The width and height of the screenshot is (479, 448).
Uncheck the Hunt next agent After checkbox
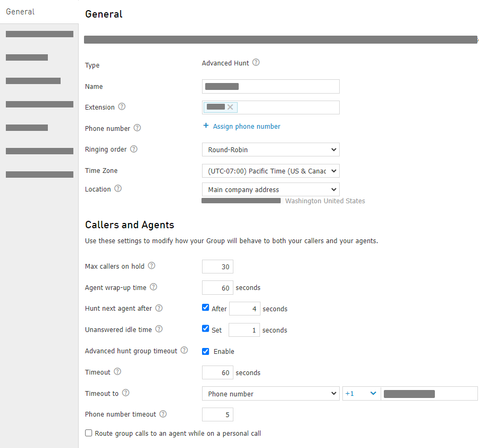206,308
